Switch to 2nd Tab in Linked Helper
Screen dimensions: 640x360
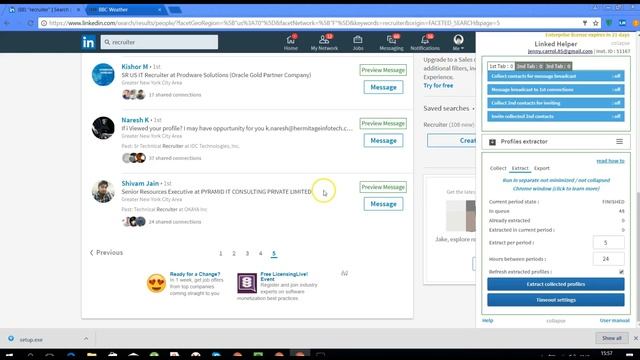pyautogui.click(x=529, y=66)
